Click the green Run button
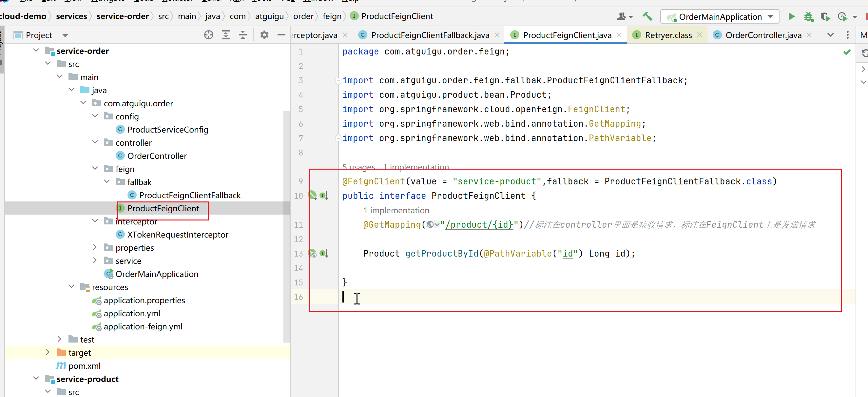The height and width of the screenshot is (397, 868). [x=791, y=16]
